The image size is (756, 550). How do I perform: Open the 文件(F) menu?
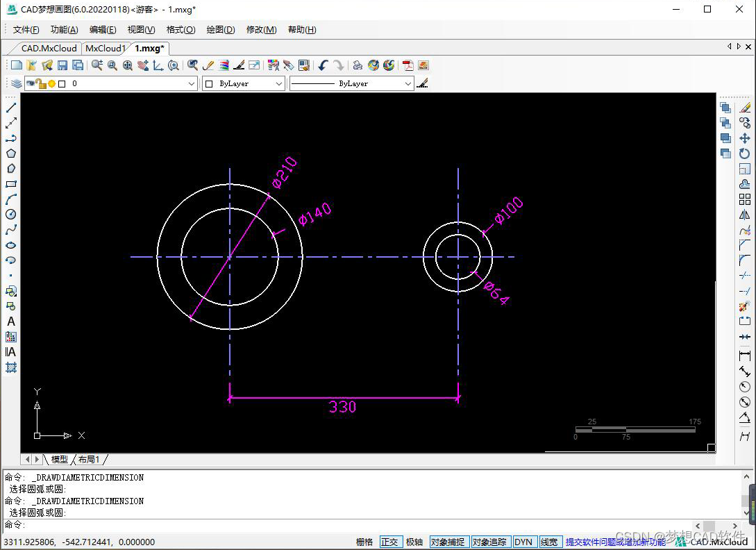click(26, 30)
